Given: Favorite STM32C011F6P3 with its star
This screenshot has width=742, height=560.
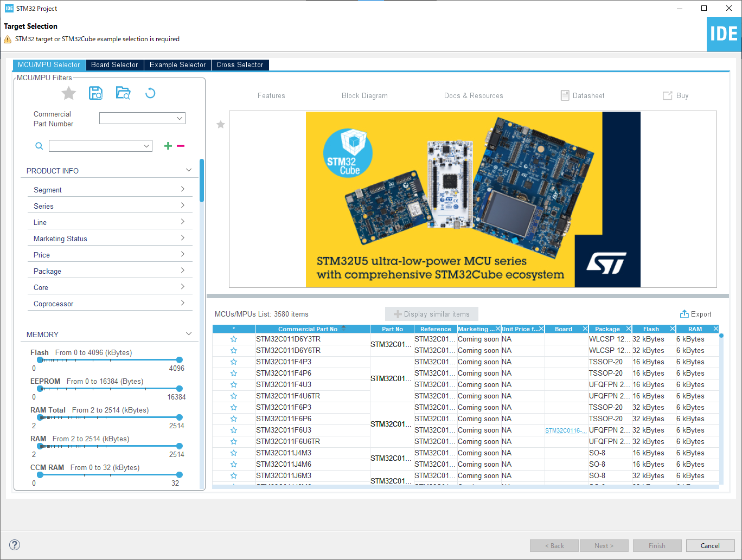Looking at the screenshot, I should 234,408.
